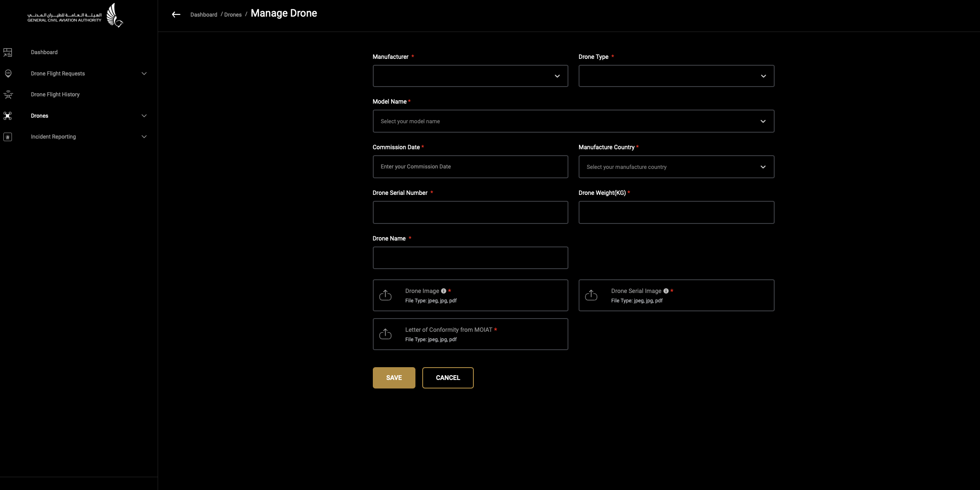Open the Drone Type dropdown
The height and width of the screenshot is (490, 980).
676,76
